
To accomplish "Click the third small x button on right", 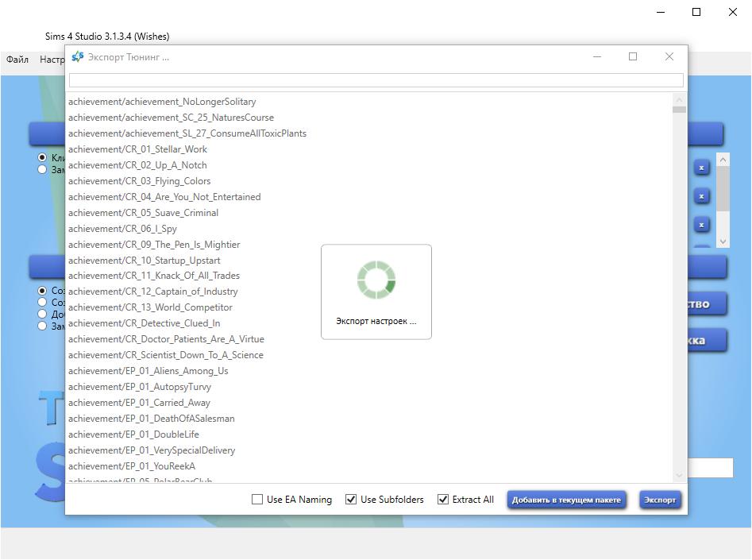I will [x=701, y=226].
